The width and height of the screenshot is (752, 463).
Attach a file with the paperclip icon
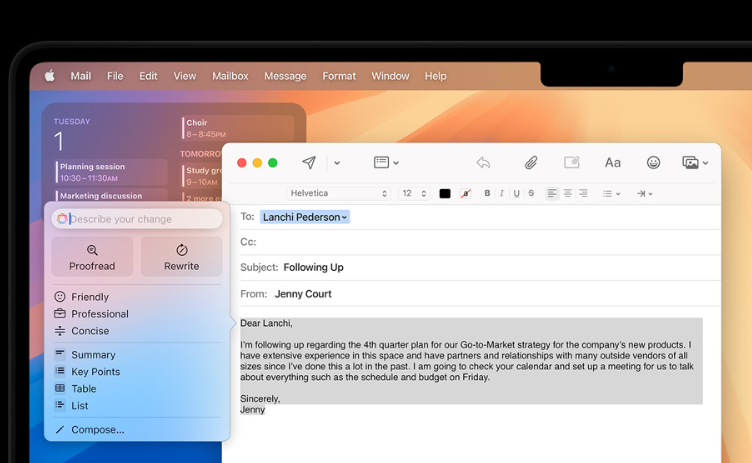531,163
